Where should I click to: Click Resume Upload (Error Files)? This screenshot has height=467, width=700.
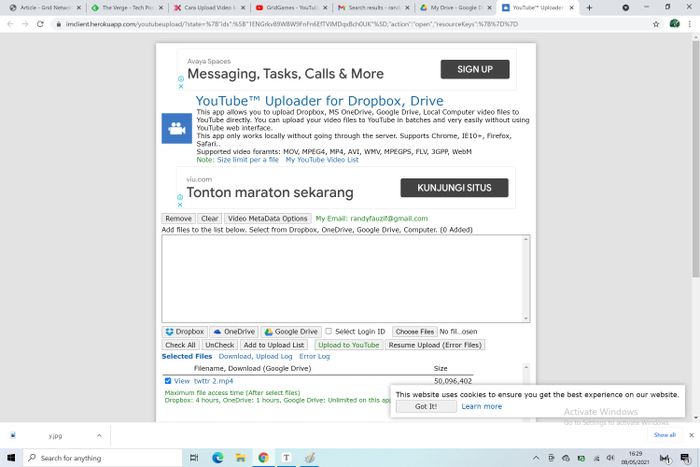point(435,345)
